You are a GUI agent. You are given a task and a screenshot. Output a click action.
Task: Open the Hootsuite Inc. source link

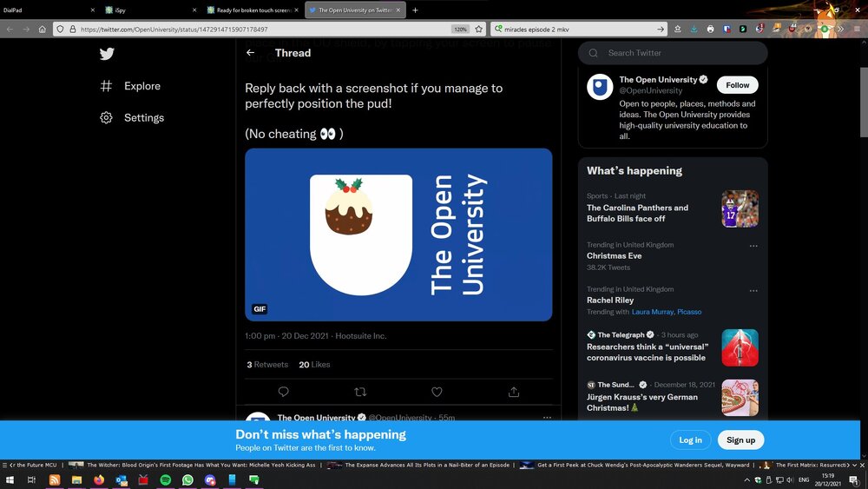coord(361,335)
